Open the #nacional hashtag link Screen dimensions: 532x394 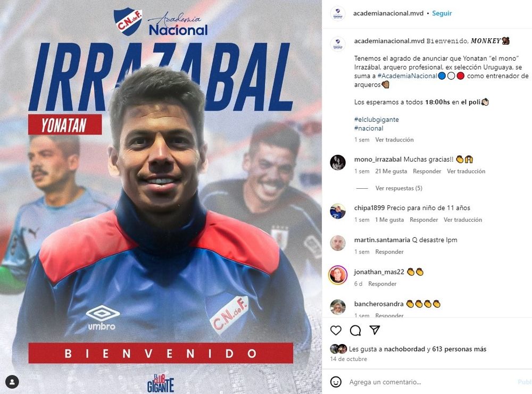click(369, 128)
